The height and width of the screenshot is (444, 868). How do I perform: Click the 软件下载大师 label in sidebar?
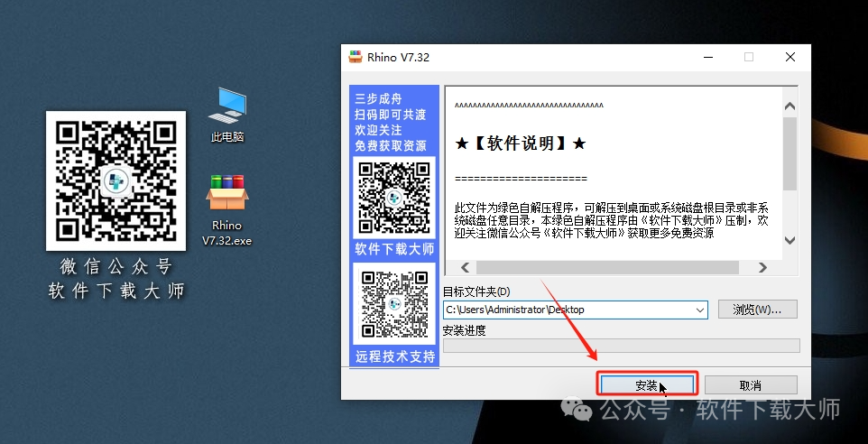point(394,249)
